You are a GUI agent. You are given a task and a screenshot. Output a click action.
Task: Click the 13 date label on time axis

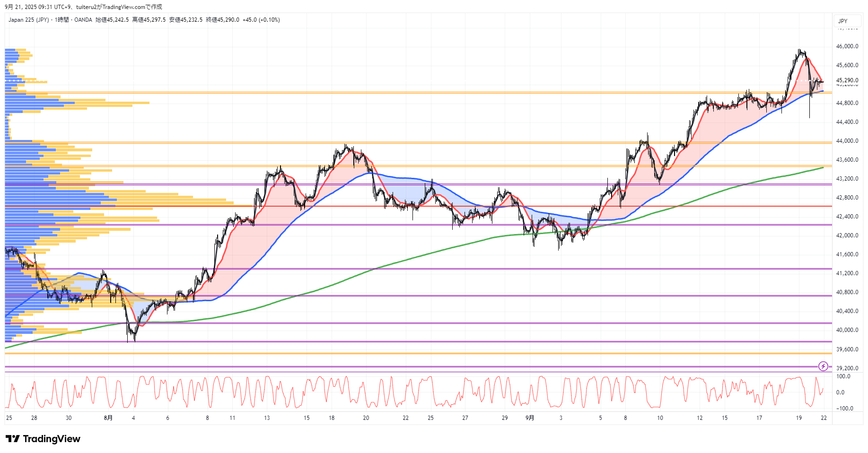(x=267, y=418)
